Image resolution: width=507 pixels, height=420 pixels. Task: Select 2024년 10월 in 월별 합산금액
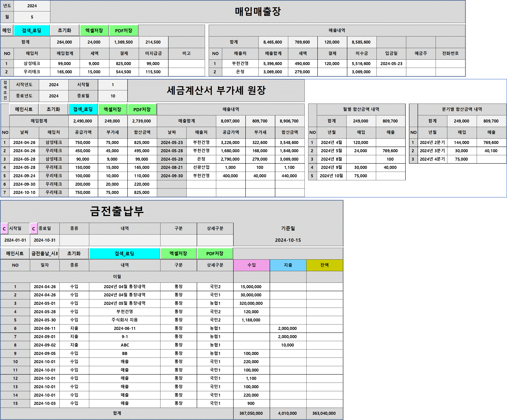331,176
